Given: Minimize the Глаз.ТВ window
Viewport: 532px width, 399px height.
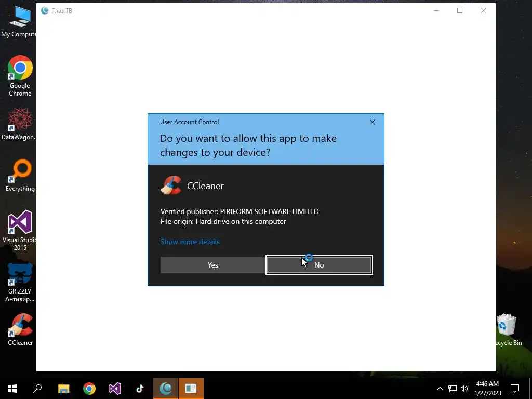Looking at the screenshot, I should [x=436, y=10].
